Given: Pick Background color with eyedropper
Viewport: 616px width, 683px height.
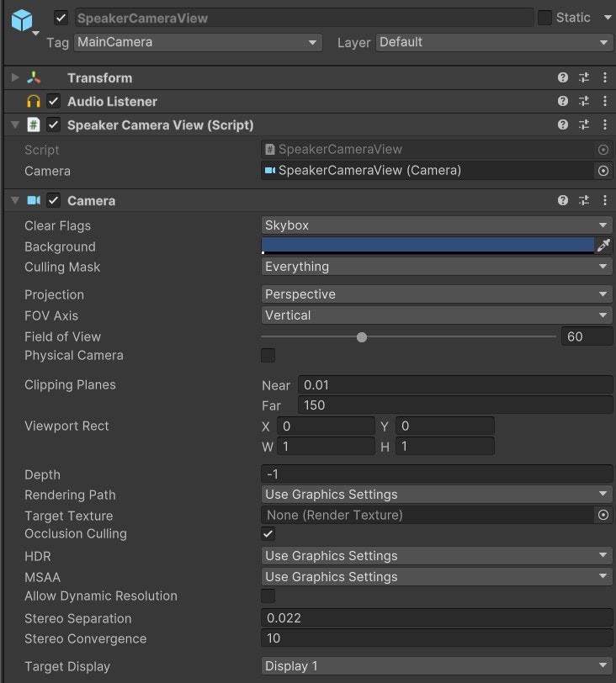Looking at the screenshot, I should (603, 246).
